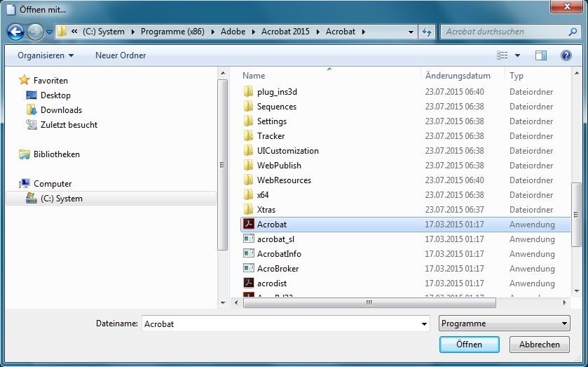Open the help question mark icon

tap(566, 55)
